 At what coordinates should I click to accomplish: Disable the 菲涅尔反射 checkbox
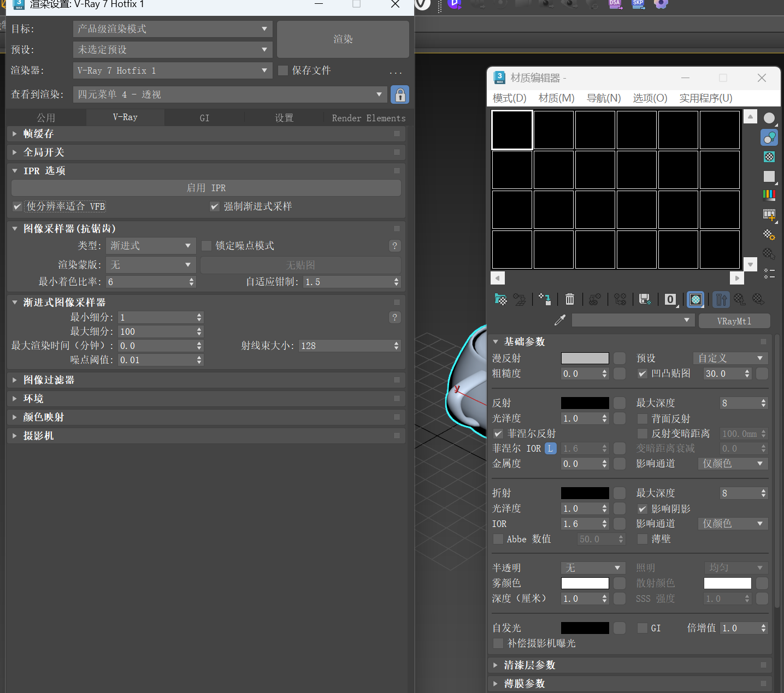[498, 434]
